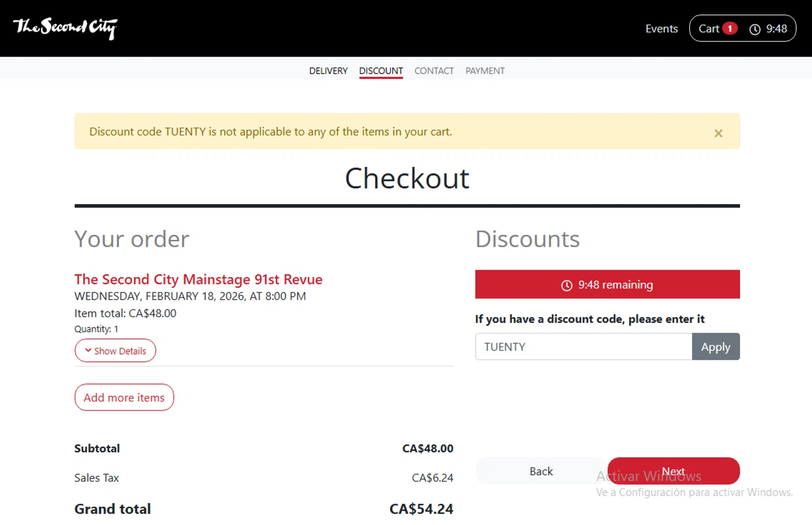
Task: Dismiss the discount code warning banner
Action: (718, 133)
